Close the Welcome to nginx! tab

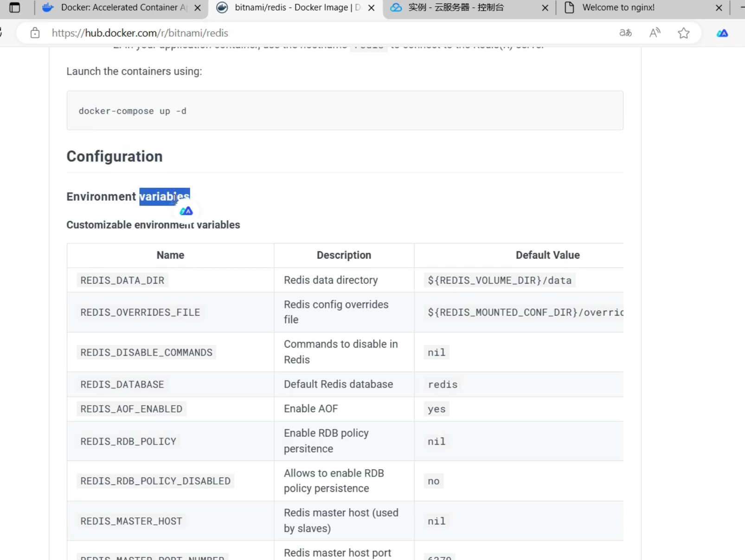[719, 8]
